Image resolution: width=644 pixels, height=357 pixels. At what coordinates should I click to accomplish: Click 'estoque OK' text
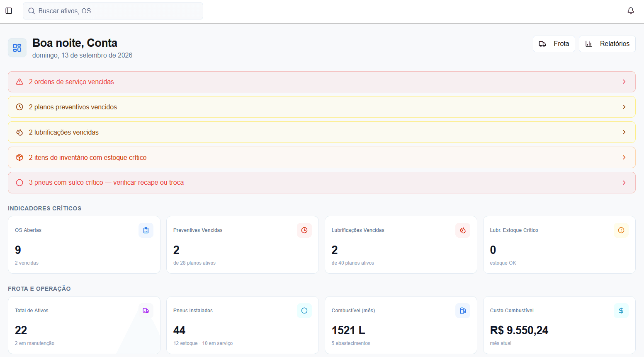pyautogui.click(x=503, y=263)
